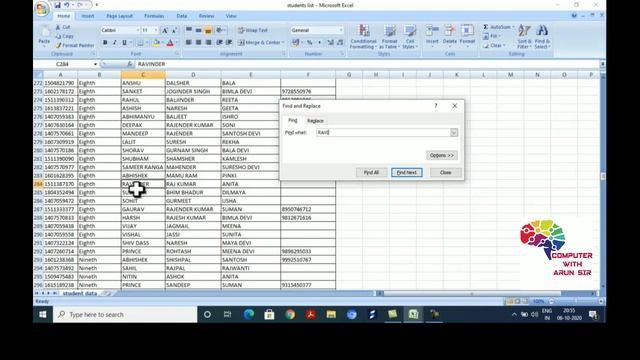The height and width of the screenshot is (360, 640).
Task: Open the Fill menu
Action: pos(491,36)
